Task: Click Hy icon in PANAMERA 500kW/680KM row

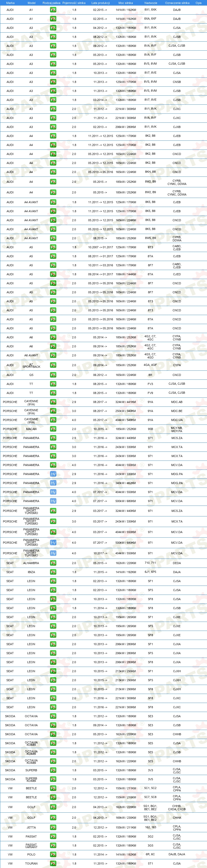Action: point(53,501)
